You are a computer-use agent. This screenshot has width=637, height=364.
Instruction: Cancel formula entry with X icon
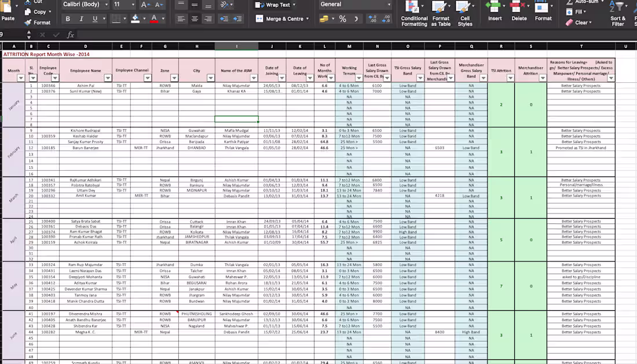(42, 35)
